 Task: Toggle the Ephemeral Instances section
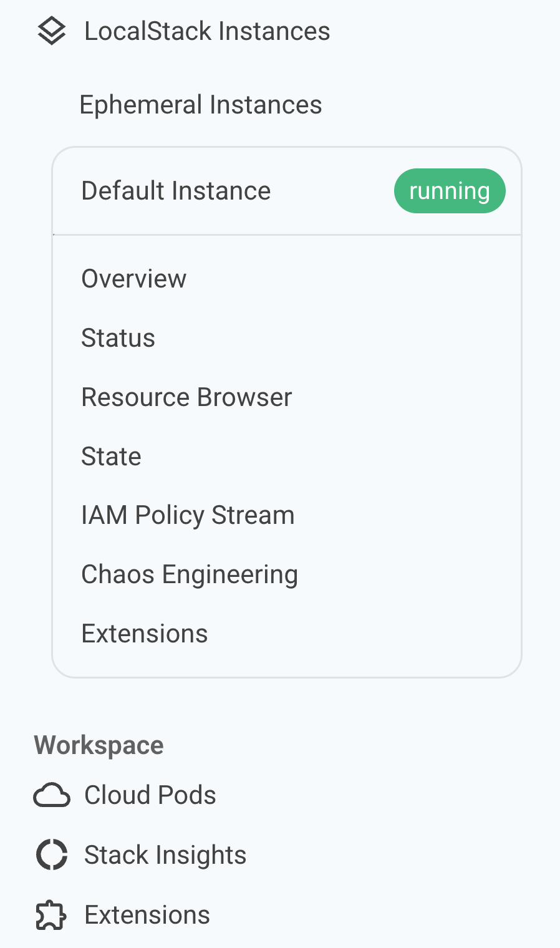click(x=200, y=105)
